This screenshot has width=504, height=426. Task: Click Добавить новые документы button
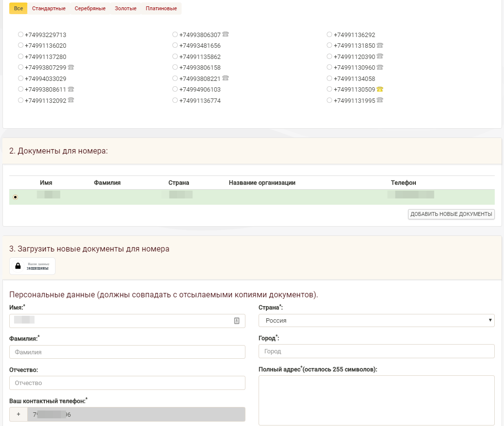click(x=451, y=214)
